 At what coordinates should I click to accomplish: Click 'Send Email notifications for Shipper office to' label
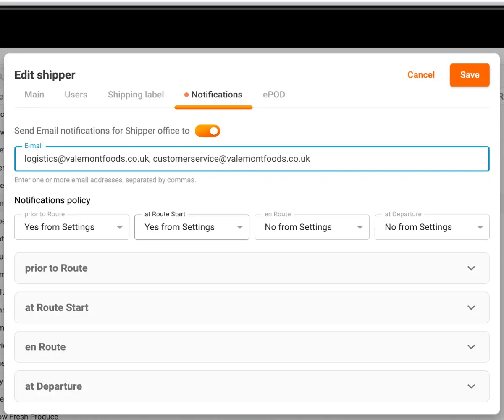pos(102,131)
